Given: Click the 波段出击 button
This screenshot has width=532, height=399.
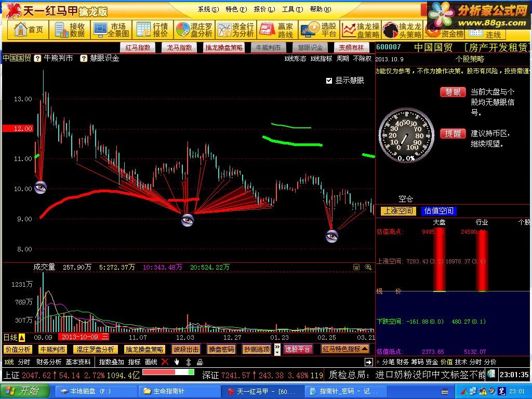Looking at the screenshot, I should coord(186,349).
